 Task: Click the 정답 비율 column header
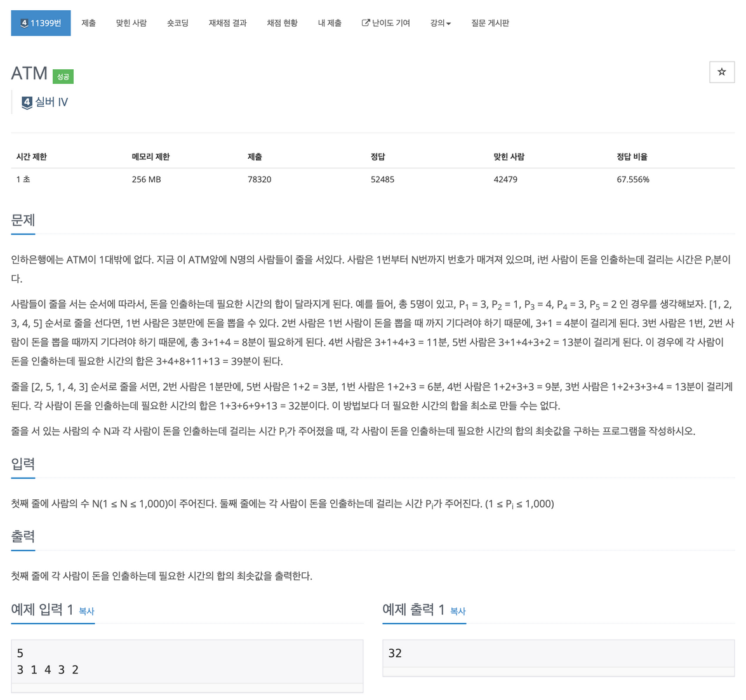(632, 156)
